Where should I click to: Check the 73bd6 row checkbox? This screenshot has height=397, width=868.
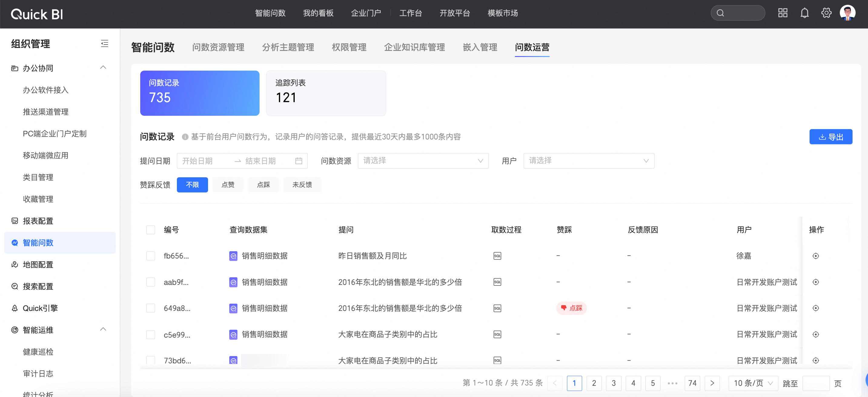tap(151, 360)
